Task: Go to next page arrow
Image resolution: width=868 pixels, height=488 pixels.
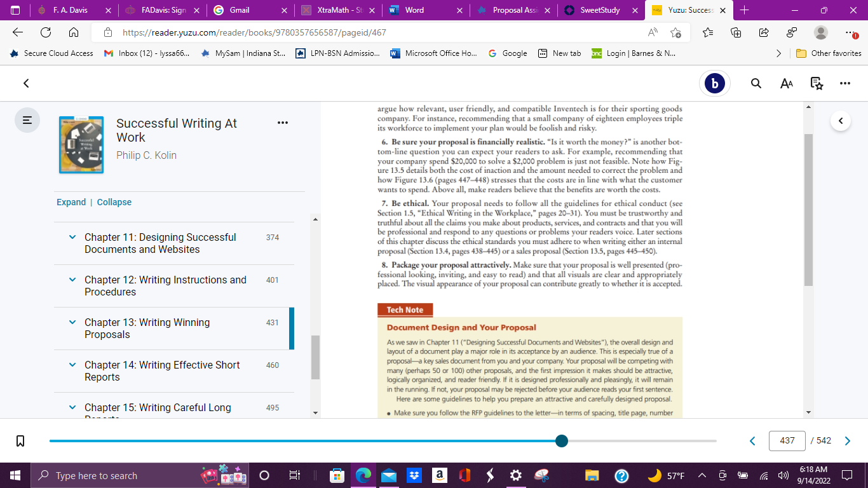Action: [847, 440]
